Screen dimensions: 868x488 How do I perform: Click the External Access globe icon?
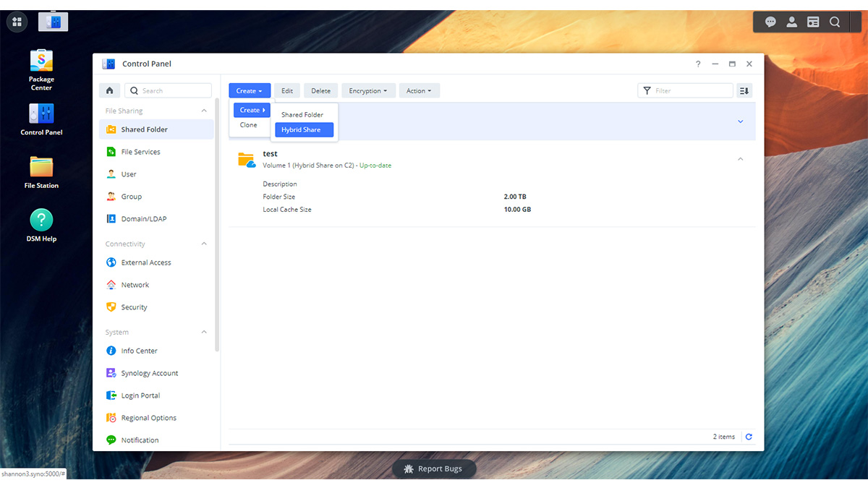pyautogui.click(x=111, y=262)
